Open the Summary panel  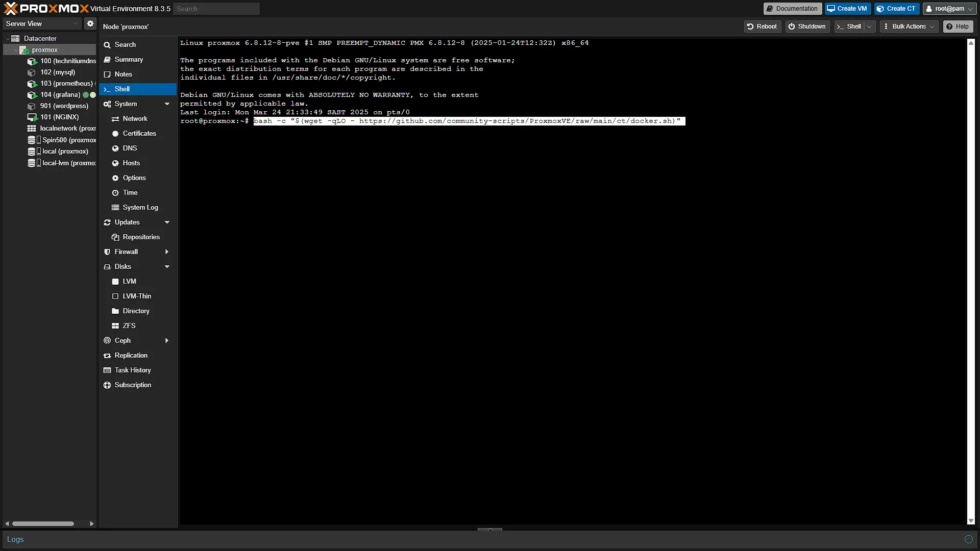(138, 60)
